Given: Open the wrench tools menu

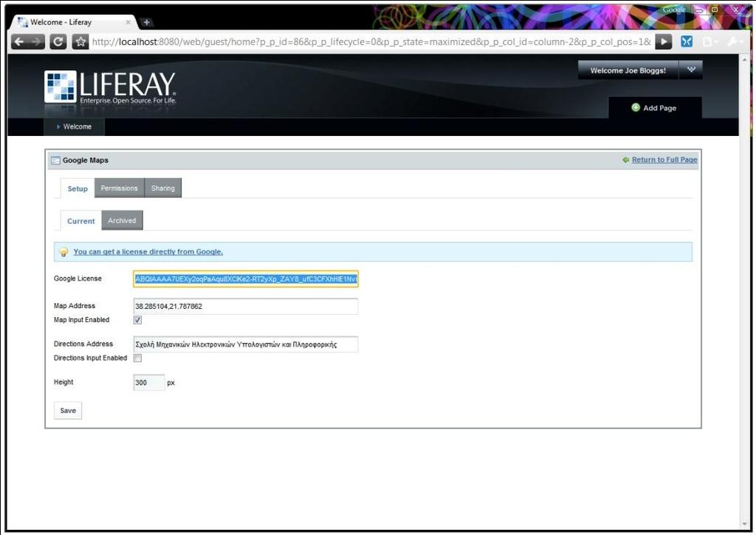Looking at the screenshot, I should (x=733, y=42).
